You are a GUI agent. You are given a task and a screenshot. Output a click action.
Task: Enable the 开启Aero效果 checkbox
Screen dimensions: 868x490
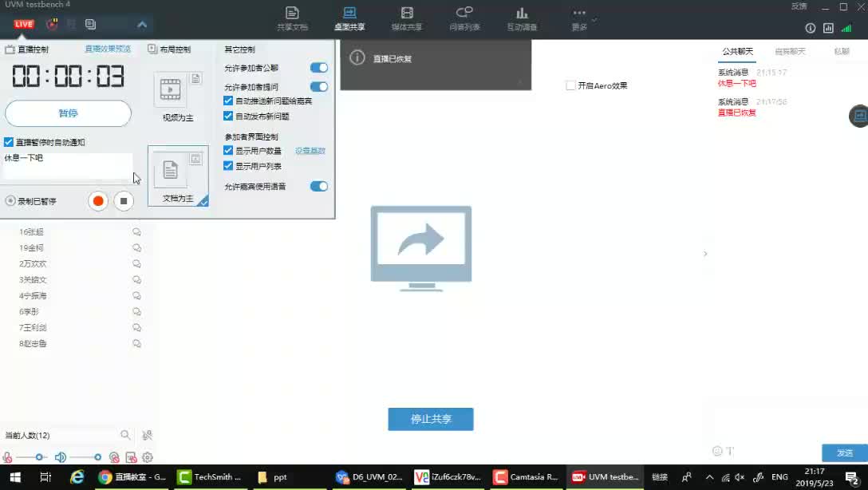coord(570,86)
